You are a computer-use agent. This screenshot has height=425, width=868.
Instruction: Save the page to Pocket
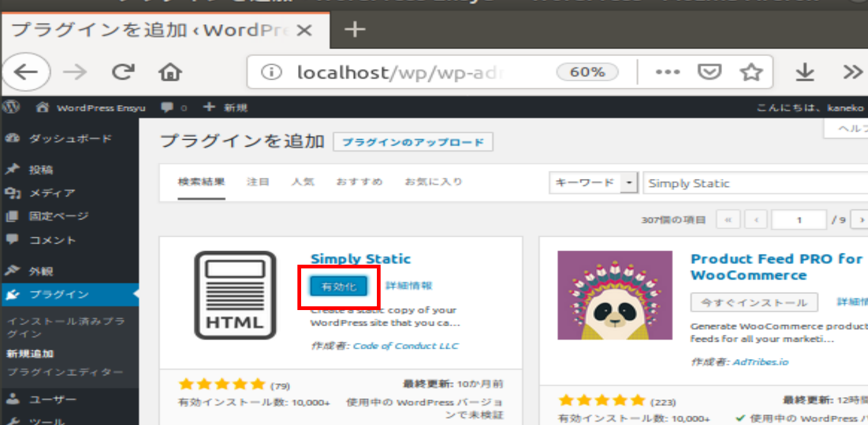tap(708, 73)
